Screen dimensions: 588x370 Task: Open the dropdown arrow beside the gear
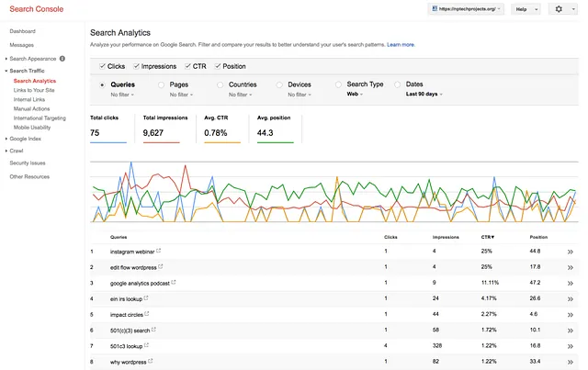pos(573,9)
